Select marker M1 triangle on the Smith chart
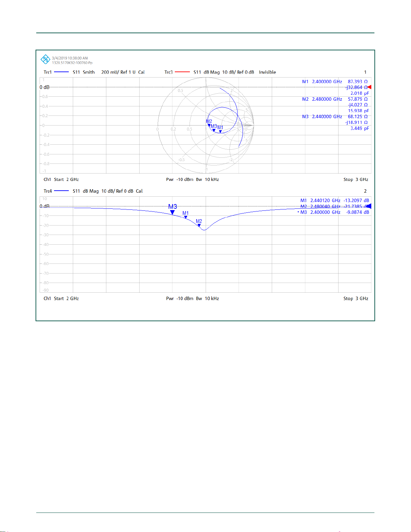 (x=220, y=132)
